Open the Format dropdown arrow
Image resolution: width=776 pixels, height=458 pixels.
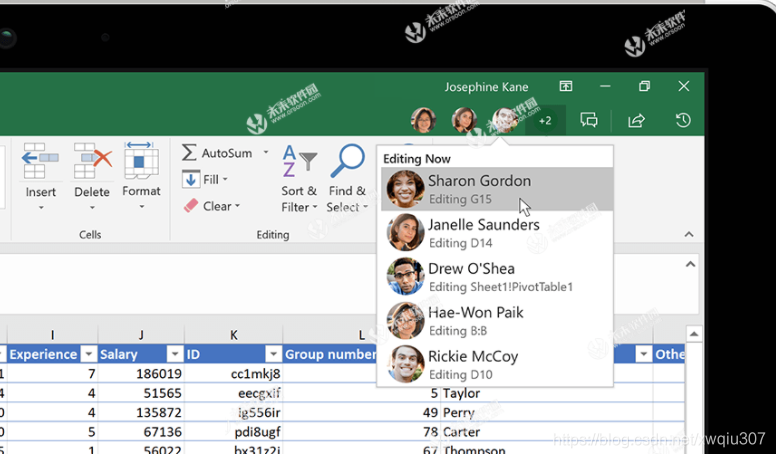142,206
